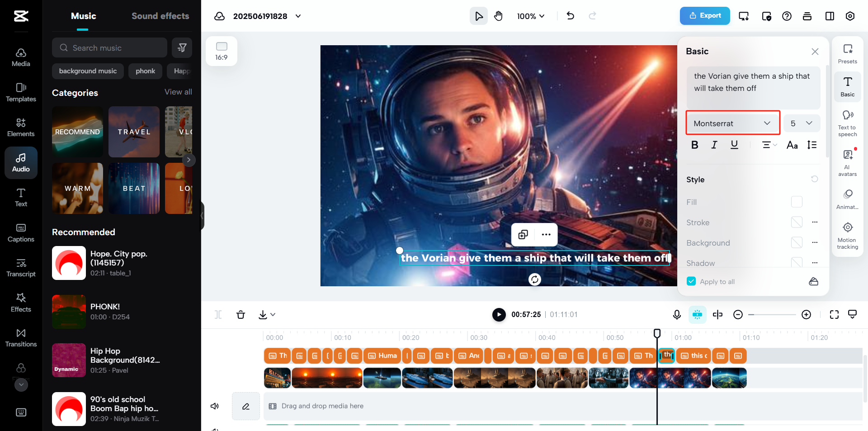The image size is (868, 431).
Task: Open the Effects panel
Action: pyautogui.click(x=21, y=303)
